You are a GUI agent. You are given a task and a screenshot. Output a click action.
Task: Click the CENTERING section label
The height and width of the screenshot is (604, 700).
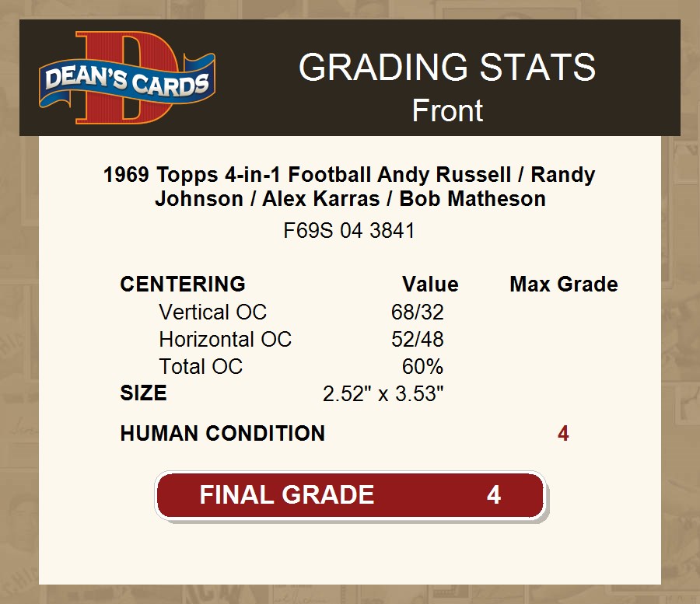click(x=183, y=285)
